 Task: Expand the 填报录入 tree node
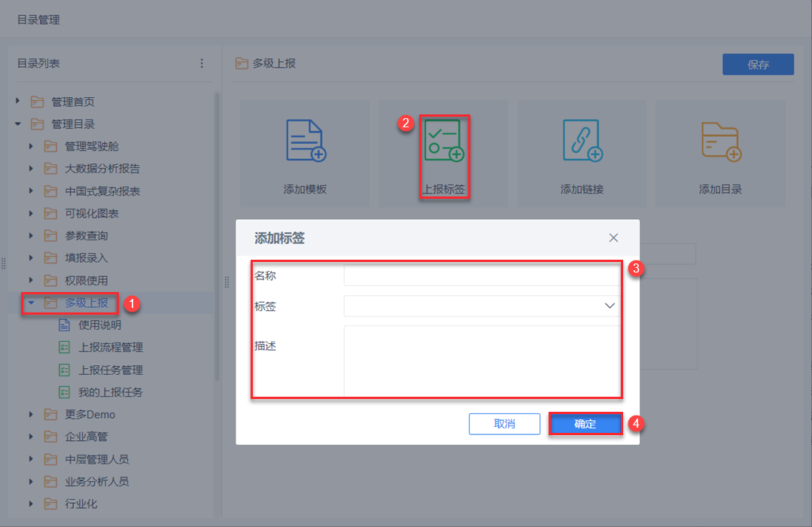click(x=31, y=257)
